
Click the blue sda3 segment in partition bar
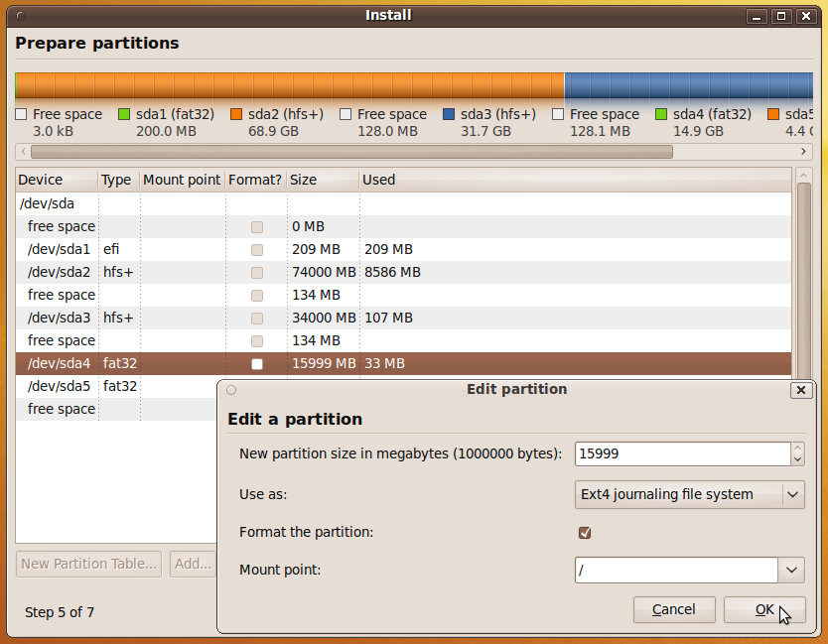click(x=689, y=86)
